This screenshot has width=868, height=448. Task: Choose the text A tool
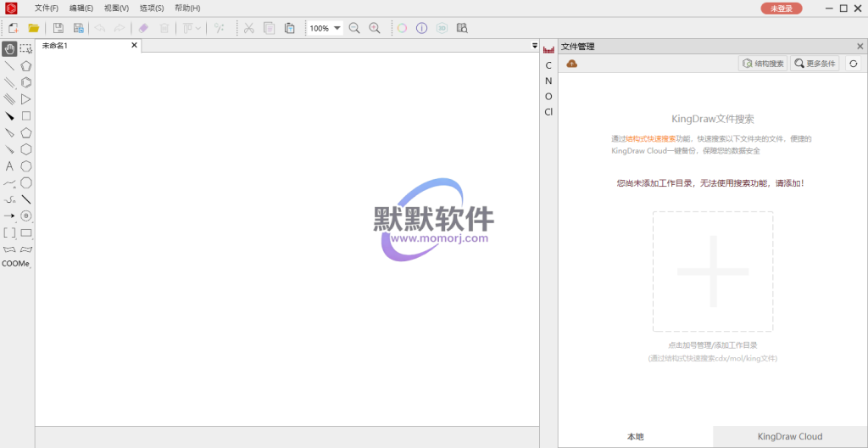9,165
